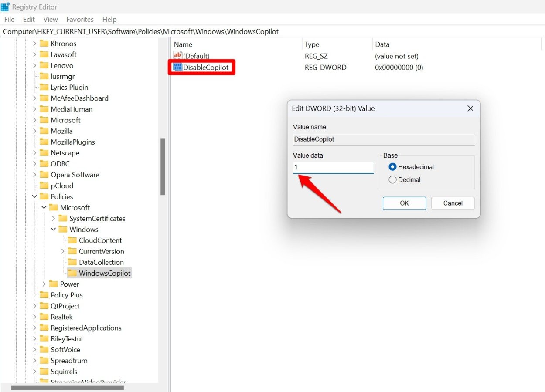
Task: Confirm the DWORD edit with OK
Action: coord(404,203)
